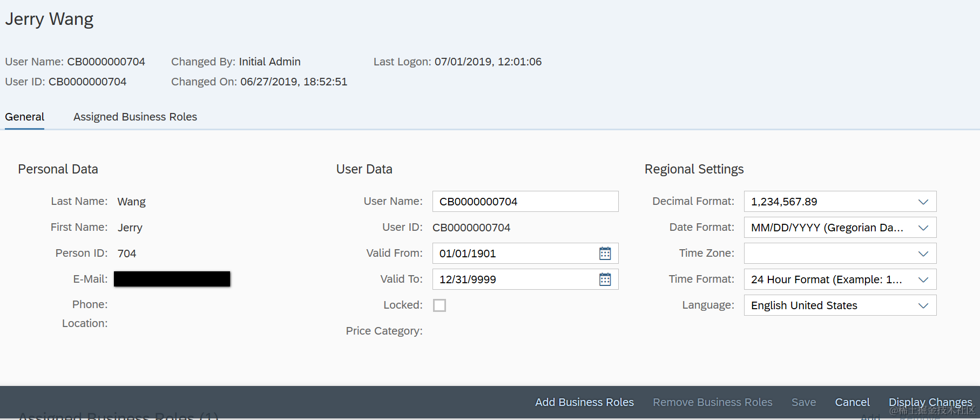Screen dimensions: 980x420
Task: Open the Valid From calendar picker
Action: click(x=605, y=254)
